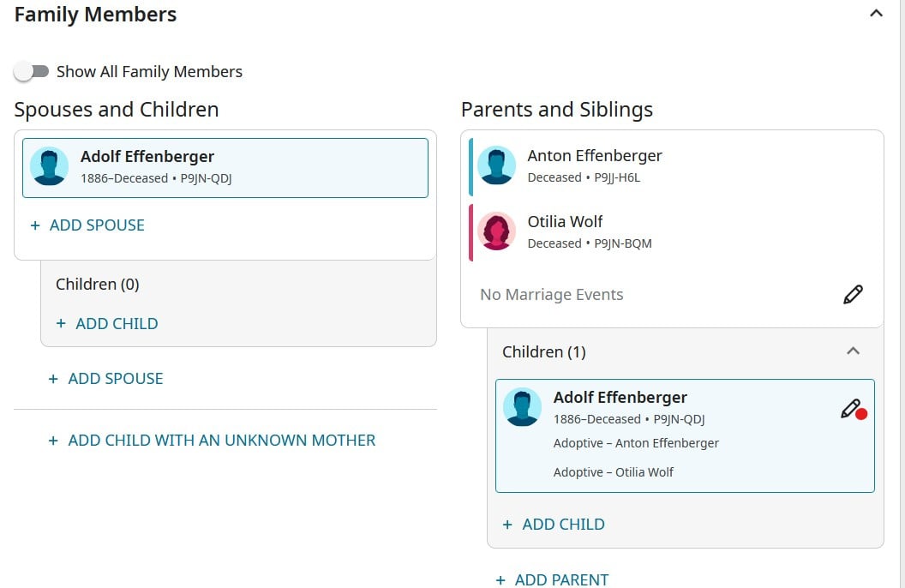The height and width of the screenshot is (588, 905).
Task: Toggle the Show All Family Members switch
Action: (x=32, y=71)
